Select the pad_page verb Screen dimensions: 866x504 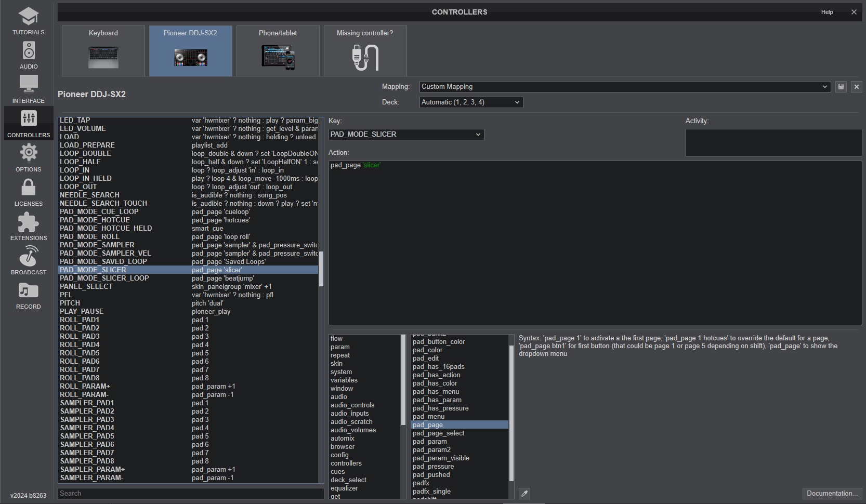tap(460, 425)
